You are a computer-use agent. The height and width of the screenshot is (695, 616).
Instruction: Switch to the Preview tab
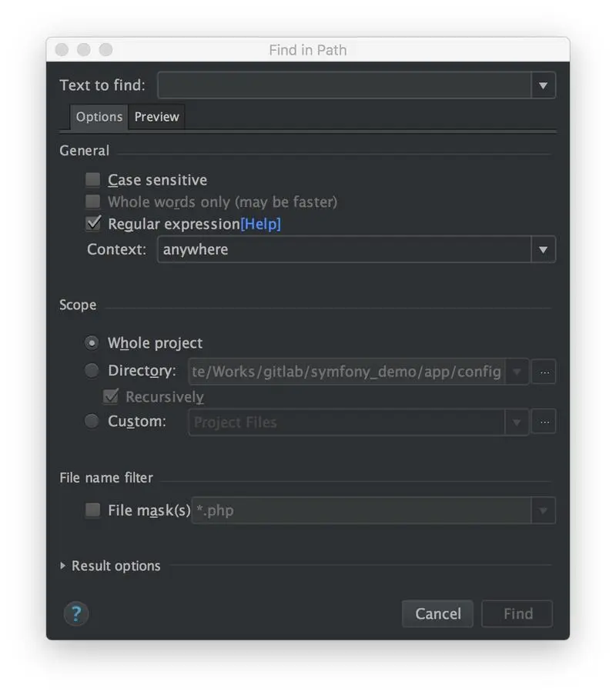pos(156,117)
